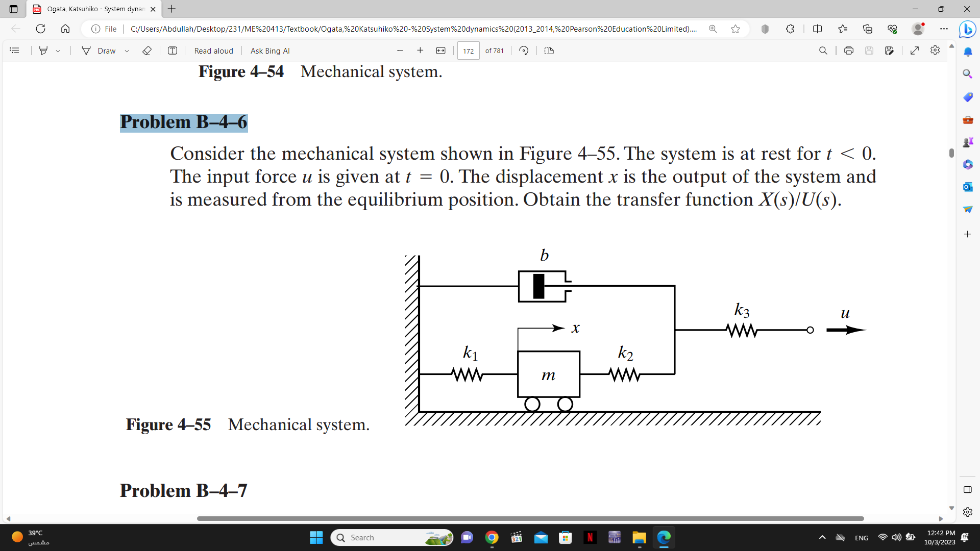Click the zoom out minus button

(x=399, y=51)
